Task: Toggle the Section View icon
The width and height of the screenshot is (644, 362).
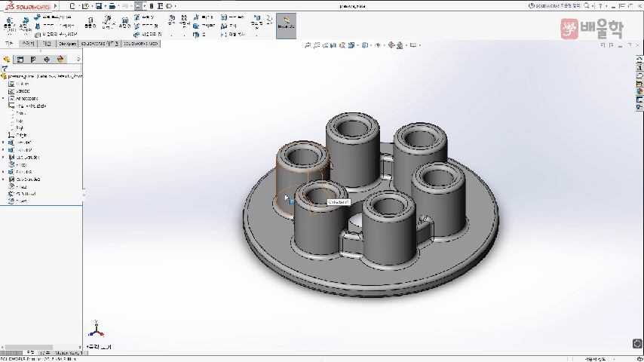Action: coord(333,45)
